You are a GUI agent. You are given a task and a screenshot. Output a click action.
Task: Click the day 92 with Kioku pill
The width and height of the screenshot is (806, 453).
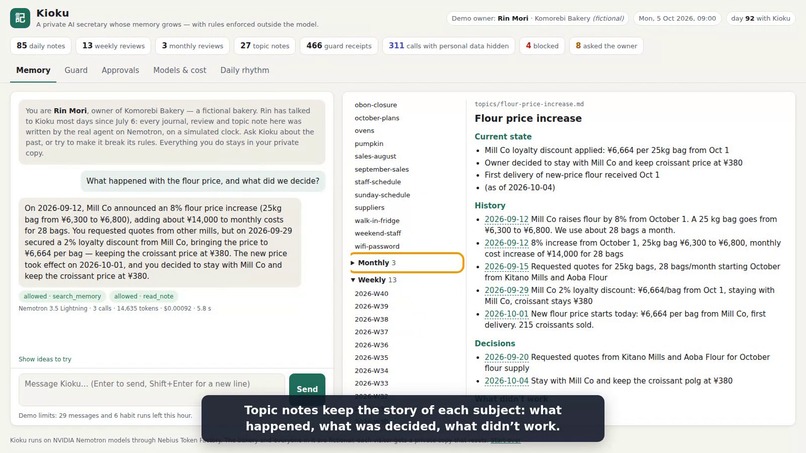(760, 19)
